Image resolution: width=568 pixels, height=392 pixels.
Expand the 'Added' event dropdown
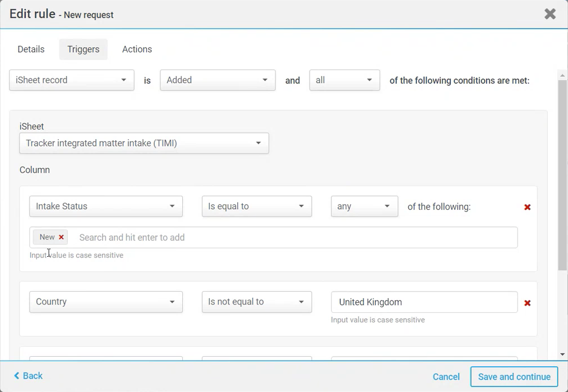tap(218, 80)
